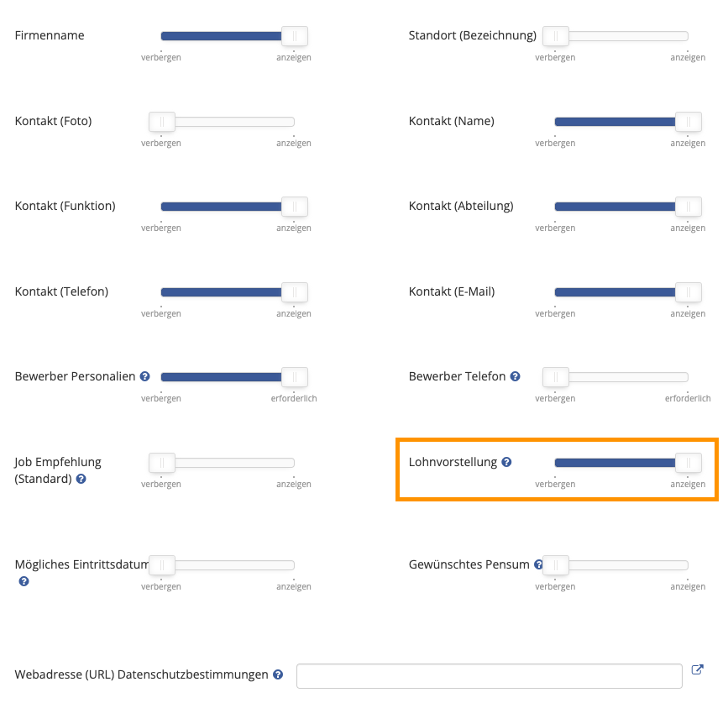728x703 pixels.
Task: Click Datenschutzbestimmungen URL input field
Action: (x=490, y=676)
